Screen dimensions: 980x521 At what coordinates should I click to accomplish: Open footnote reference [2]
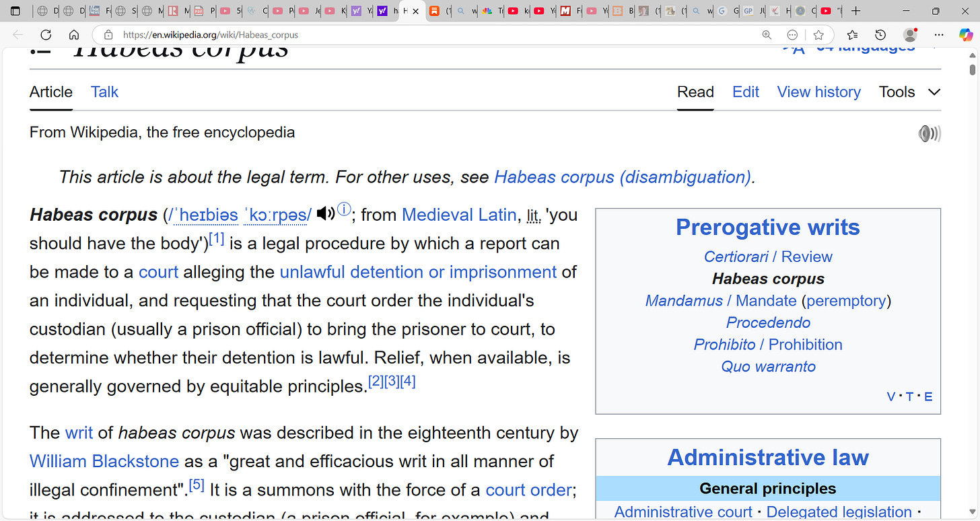376,382
